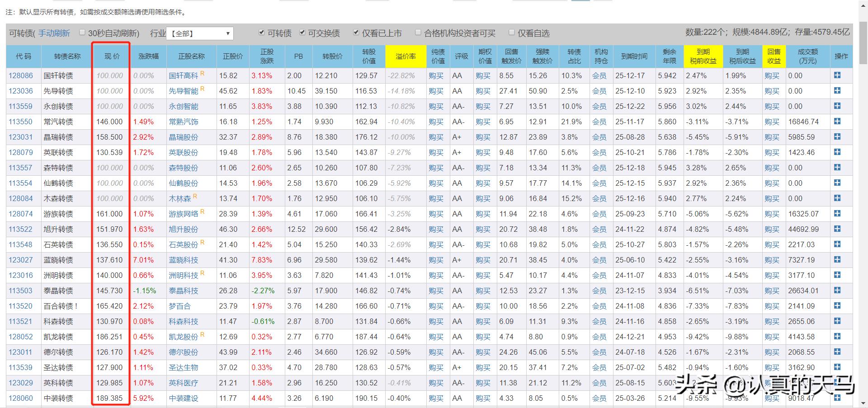Uncheck the 仅看已上市 checkbox
This screenshot has height=408, width=868.
click(x=356, y=33)
